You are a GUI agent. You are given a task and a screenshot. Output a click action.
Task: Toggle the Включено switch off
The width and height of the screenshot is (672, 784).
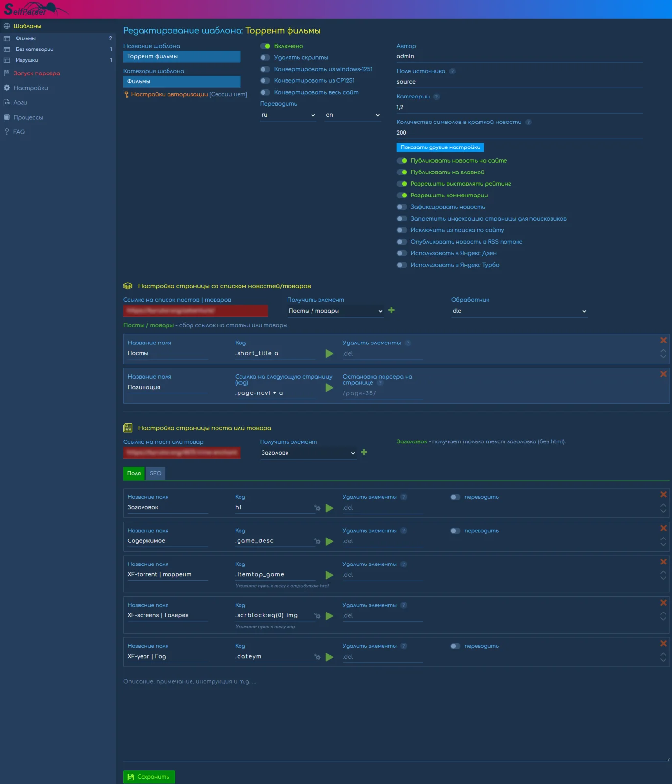pyautogui.click(x=265, y=46)
